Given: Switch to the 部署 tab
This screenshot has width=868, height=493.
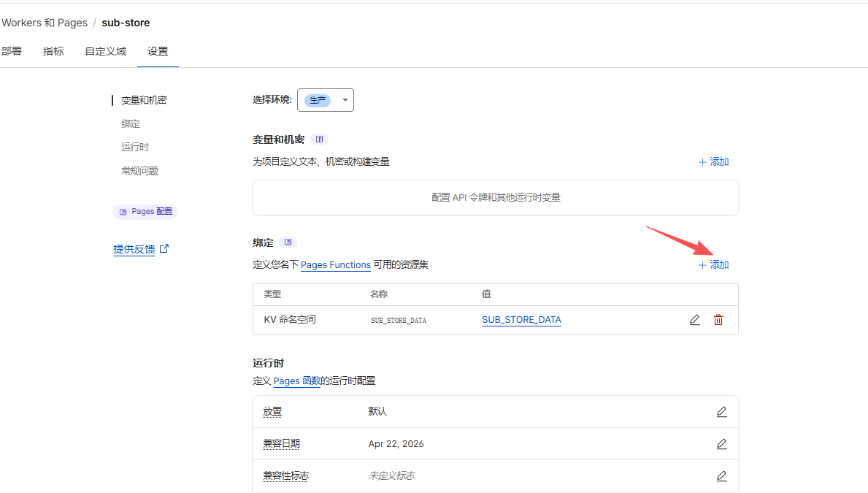Looking at the screenshot, I should 12,52.
